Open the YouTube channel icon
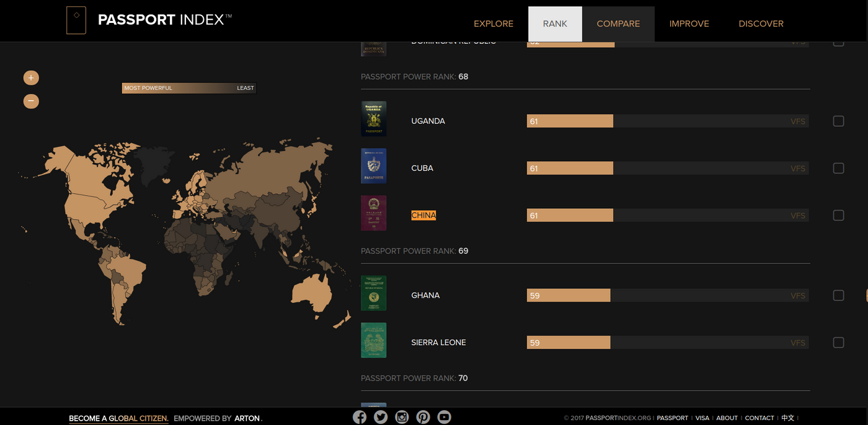The height and width of the screenshot is (425, 868). [444, 417]
